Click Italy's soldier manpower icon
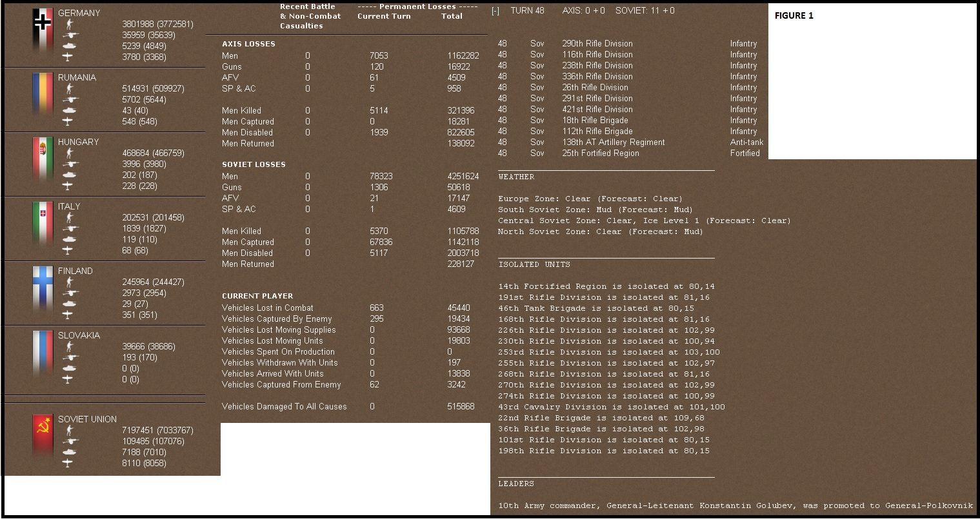The width and height of the screenshot is (980, 519). point(69,218)
